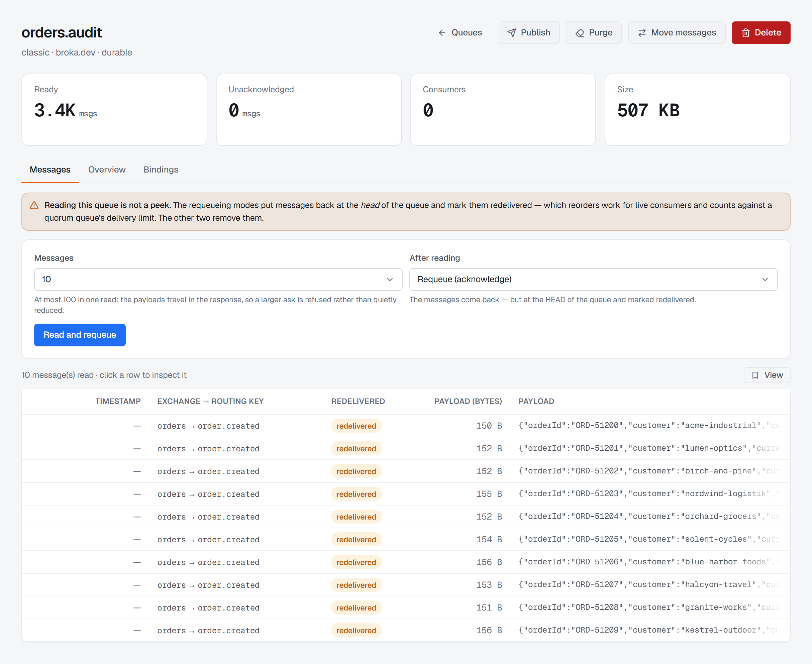Viewport: 812px width, 664px height.
Task: Expand the After reading mode dropdown
Action: click(x=593, y=279)
